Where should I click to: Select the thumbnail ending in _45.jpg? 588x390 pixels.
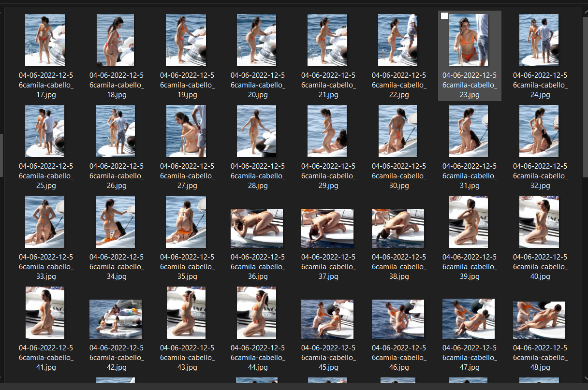point(327,319)
